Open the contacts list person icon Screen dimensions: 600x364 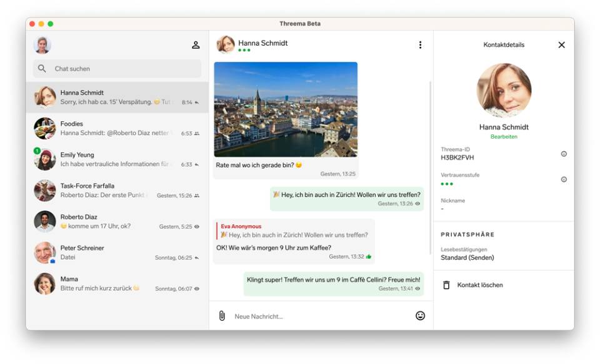196,45
